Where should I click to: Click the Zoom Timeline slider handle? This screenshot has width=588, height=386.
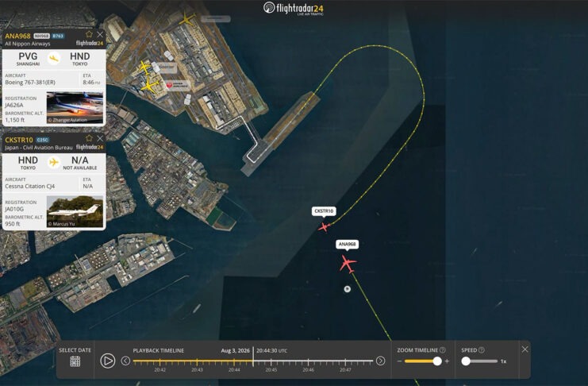pyautogui.click(x=437, y=361)
